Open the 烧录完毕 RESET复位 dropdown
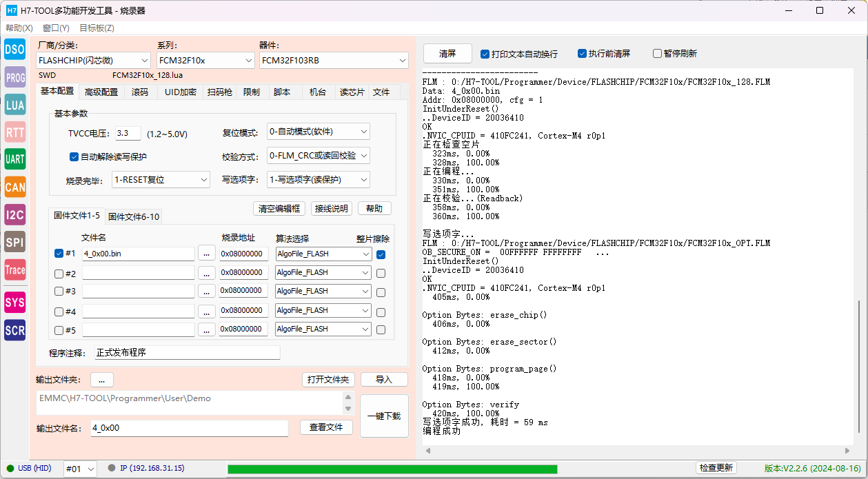 pos(161,180)
